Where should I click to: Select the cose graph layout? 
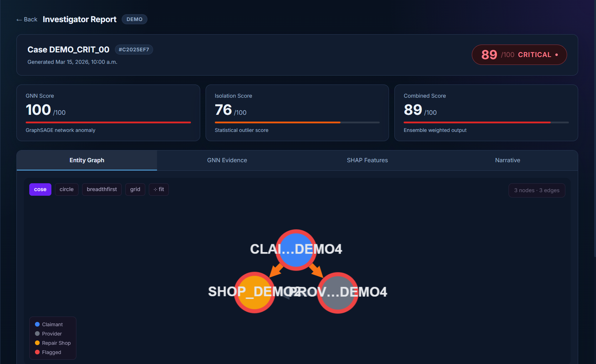[x=40, y=189]
